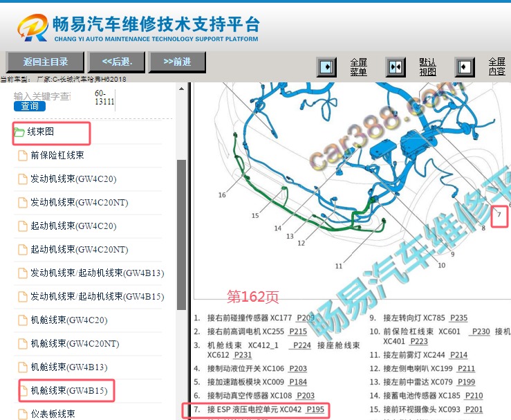Click the green folder icon of 线束图
511x420 pixels.
pyautogui.click(x=19, y=132)
